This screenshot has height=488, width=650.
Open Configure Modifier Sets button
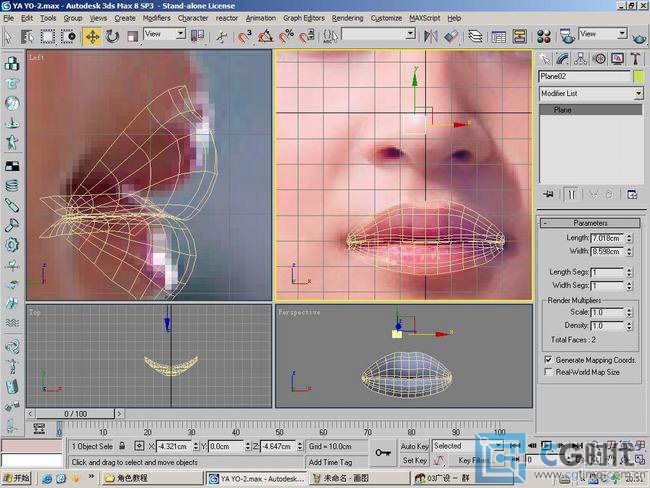[x=632, y=194]
